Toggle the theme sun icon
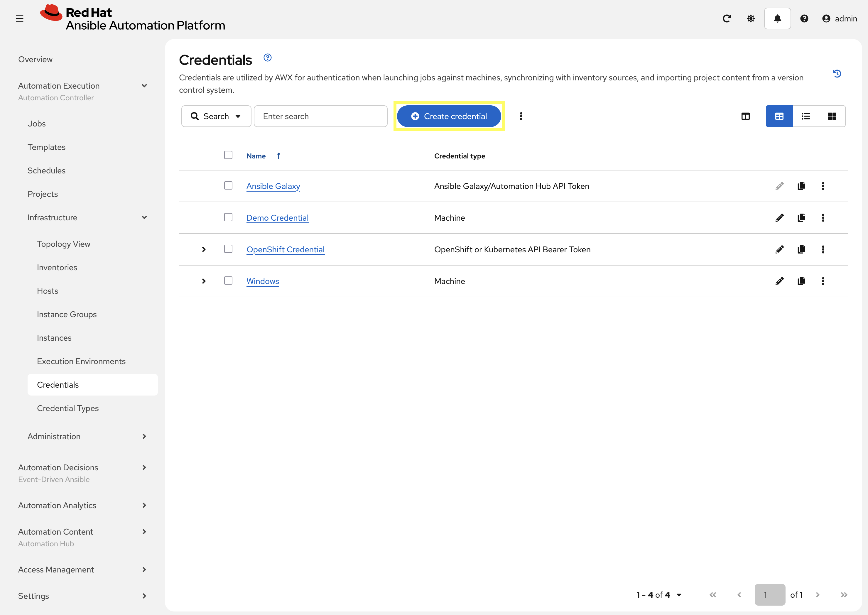 click(x=751, y=18)
